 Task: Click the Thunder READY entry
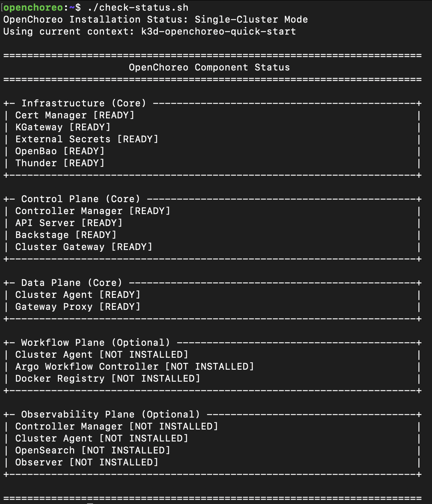(60, 163)
